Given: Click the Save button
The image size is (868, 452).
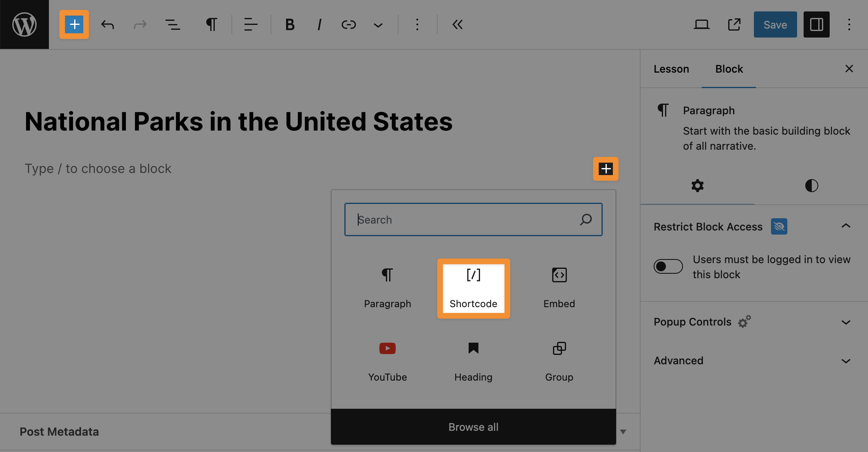Looking at the screenshot, I should [x=775, y=25].
